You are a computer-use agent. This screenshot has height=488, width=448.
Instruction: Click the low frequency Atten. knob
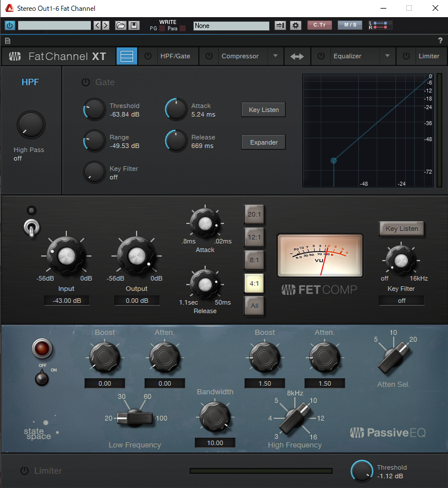click(165, 357)
